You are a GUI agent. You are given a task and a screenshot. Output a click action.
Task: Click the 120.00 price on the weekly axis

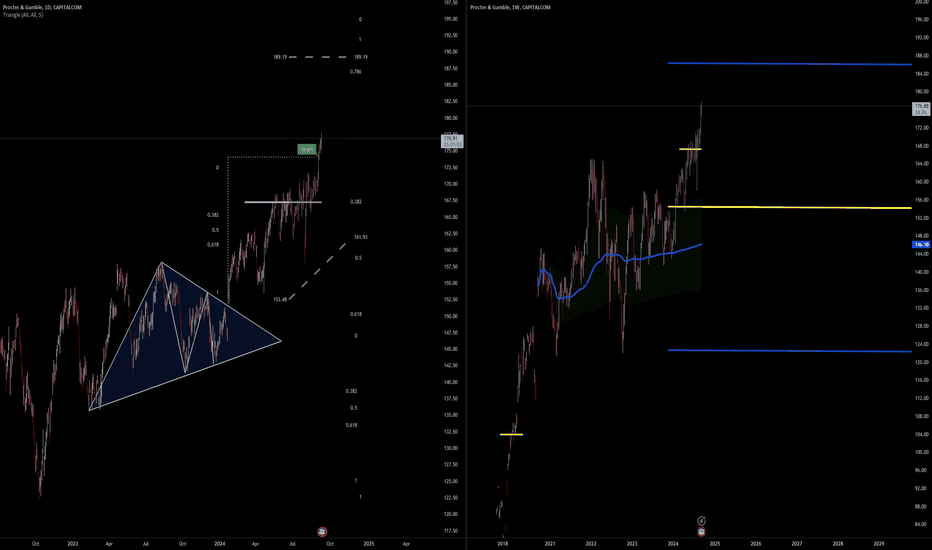pos(922,362)
